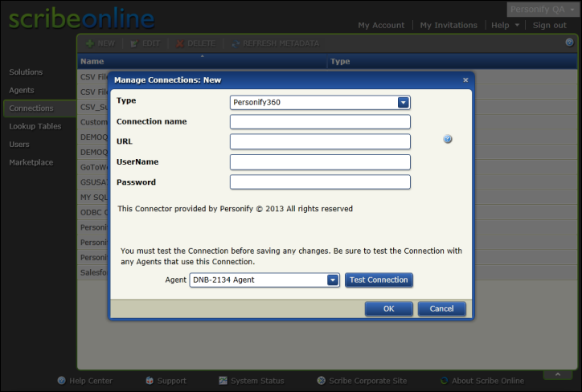Open System Status footer icon

tap(223, 381)
